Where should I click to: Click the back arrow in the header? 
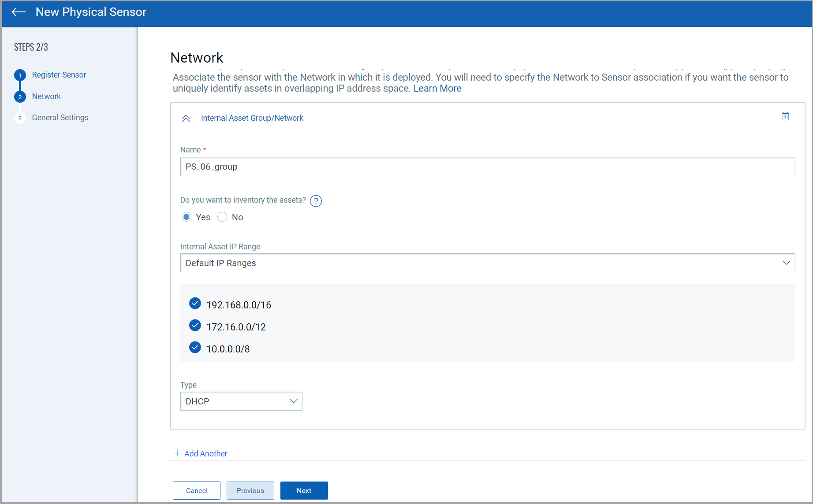tap(19, 12)
